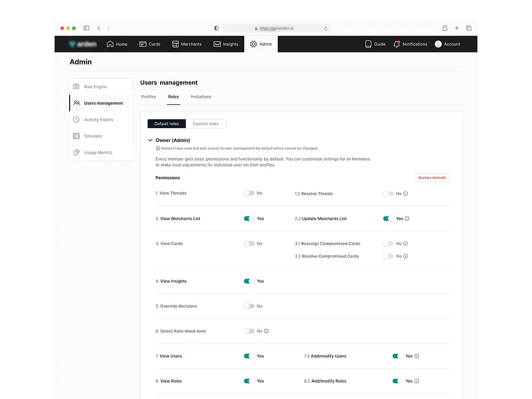The height and width of the screenshot is (399, 532).
Task: Open Activity history in the sidebar
Action: point(97,119)
